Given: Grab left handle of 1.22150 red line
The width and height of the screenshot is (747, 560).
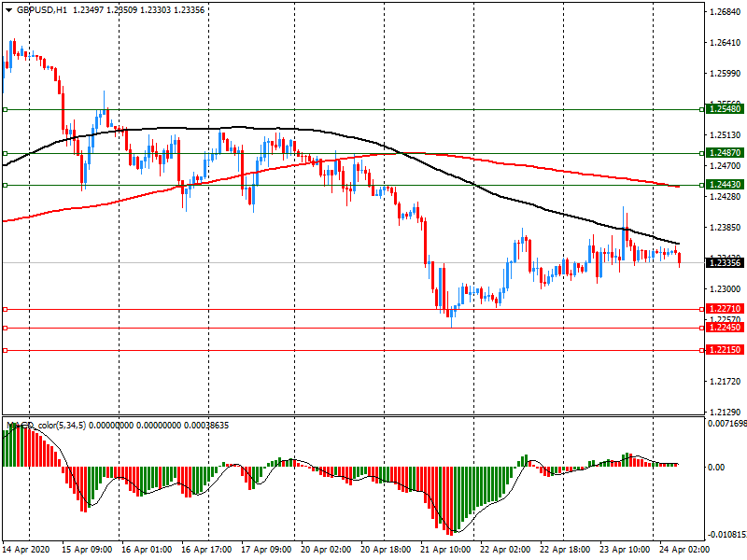Looking at the screenshot, I should pos(6,351).
